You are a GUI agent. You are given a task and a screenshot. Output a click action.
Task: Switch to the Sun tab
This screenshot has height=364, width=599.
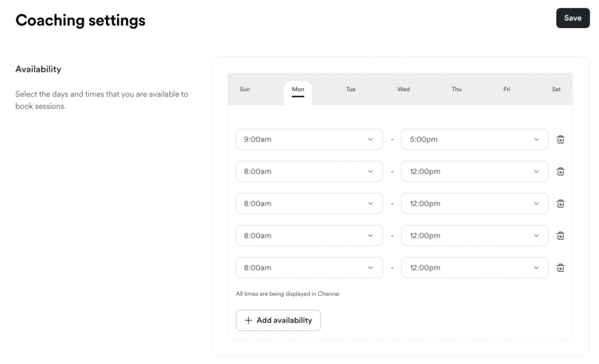[x=245, y=89]
